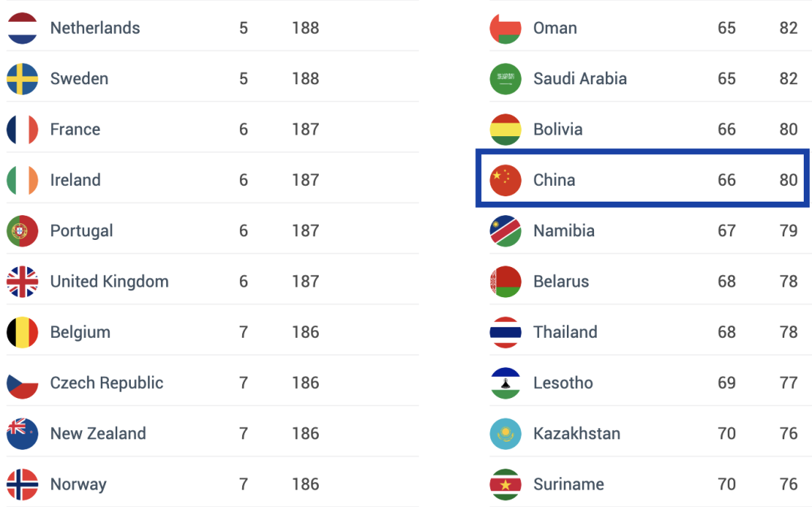Click the United Kingdom flag icon
The height and width of the screenshot is (507, 812).
pyautogui.click(x=23, y=282)
